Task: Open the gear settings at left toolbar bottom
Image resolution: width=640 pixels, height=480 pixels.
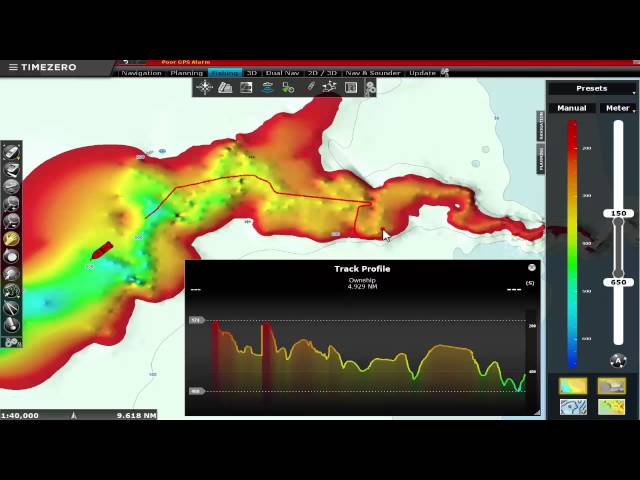Action: point(12,342)
